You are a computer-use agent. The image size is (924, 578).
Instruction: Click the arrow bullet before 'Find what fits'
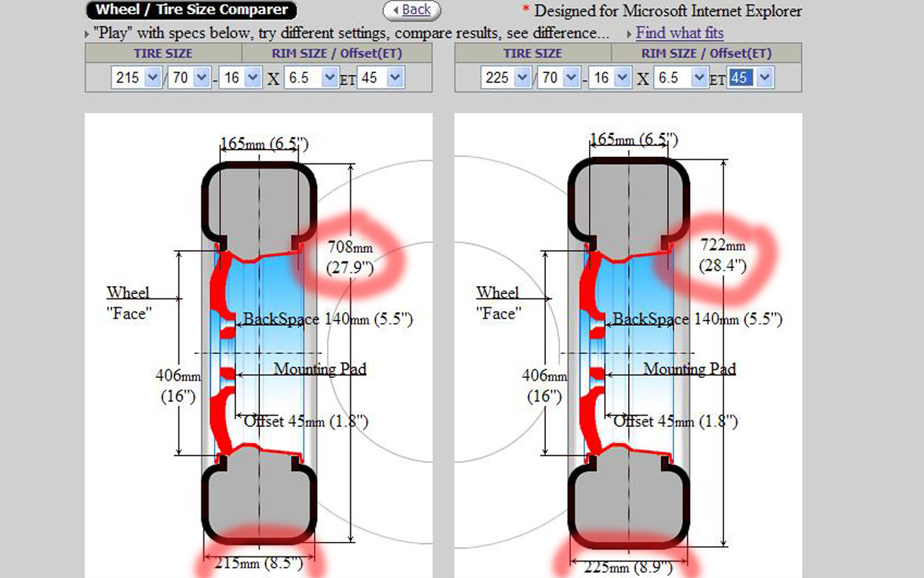click(x=629, y=34)
